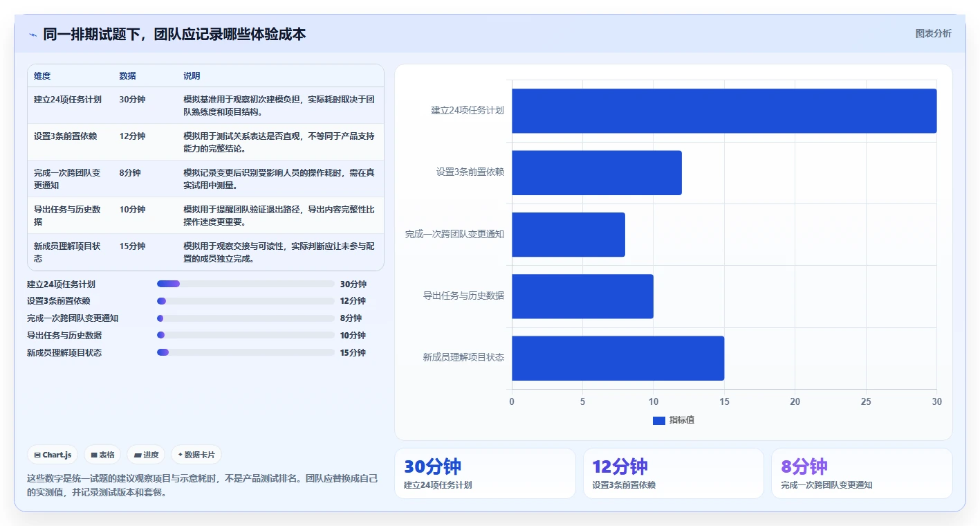Open the purple 8分钟 data card

pos(862,473)
